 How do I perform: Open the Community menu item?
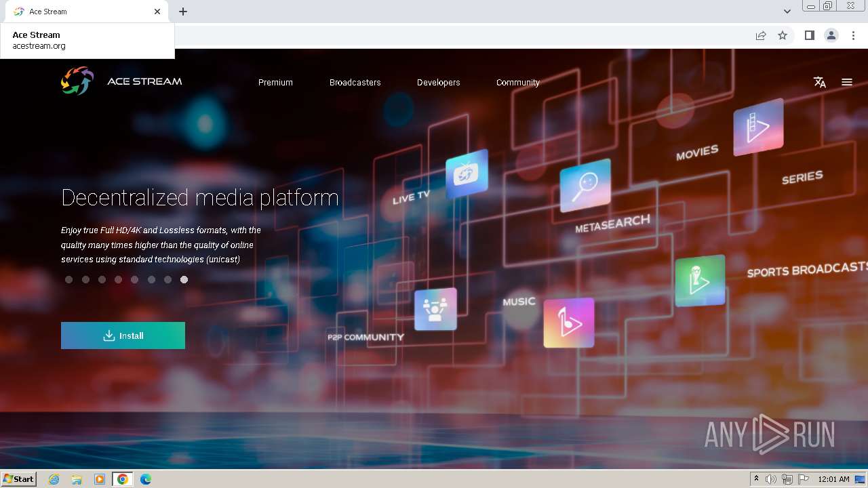point(518,82)
